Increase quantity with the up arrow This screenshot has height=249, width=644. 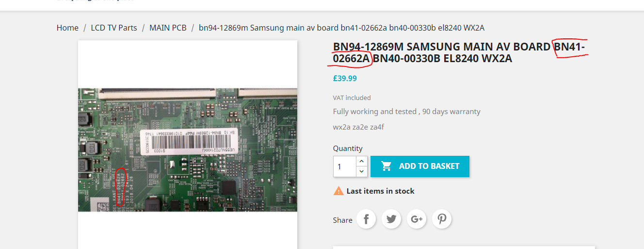361,161
